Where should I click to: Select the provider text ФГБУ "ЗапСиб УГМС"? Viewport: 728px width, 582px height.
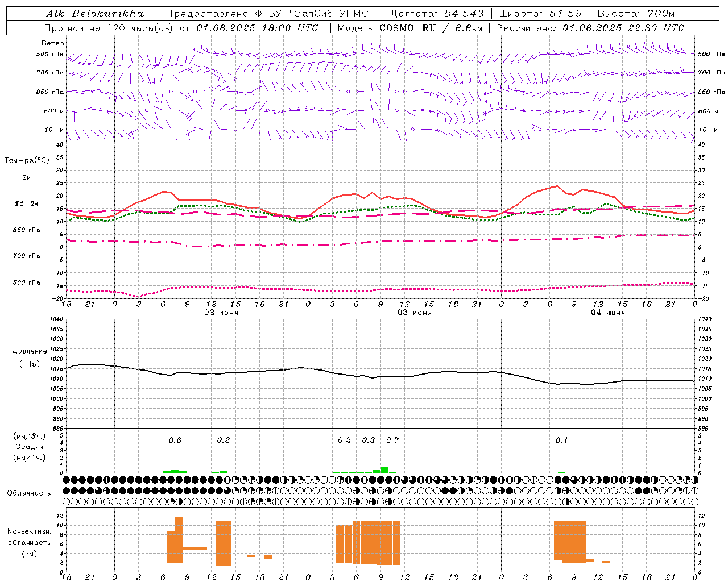pos(316,14)
